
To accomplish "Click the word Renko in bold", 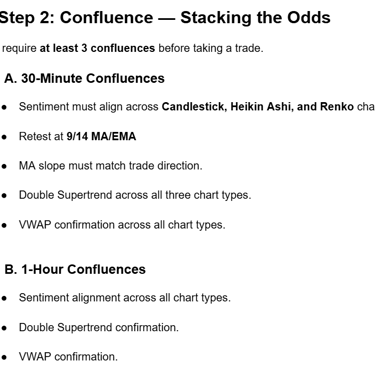I will click(x=337, y=107).
